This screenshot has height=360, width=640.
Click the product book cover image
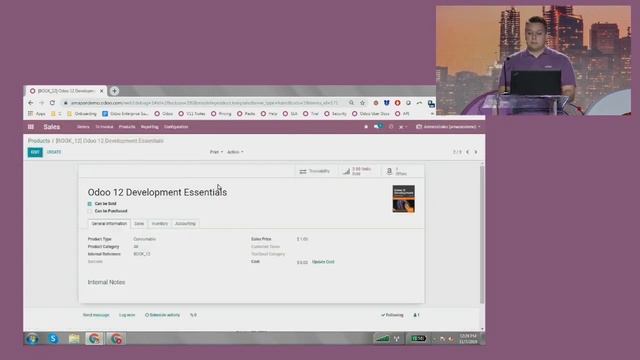point(404,199)
